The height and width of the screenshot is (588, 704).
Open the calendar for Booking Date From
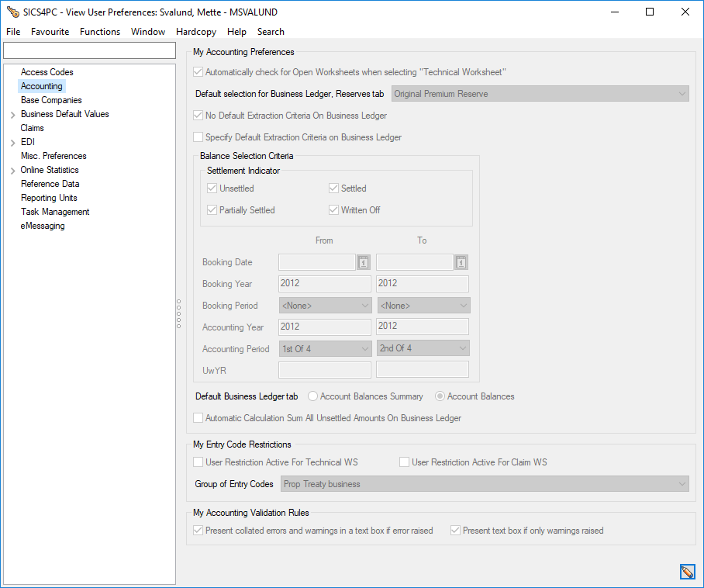pyautogui.click(x=362, y=261)
